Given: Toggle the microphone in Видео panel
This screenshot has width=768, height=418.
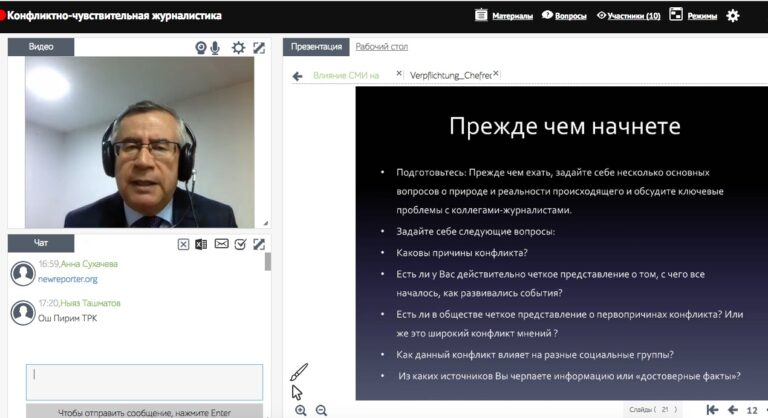Looking at the screenshot, I should (x=215, y=48).
